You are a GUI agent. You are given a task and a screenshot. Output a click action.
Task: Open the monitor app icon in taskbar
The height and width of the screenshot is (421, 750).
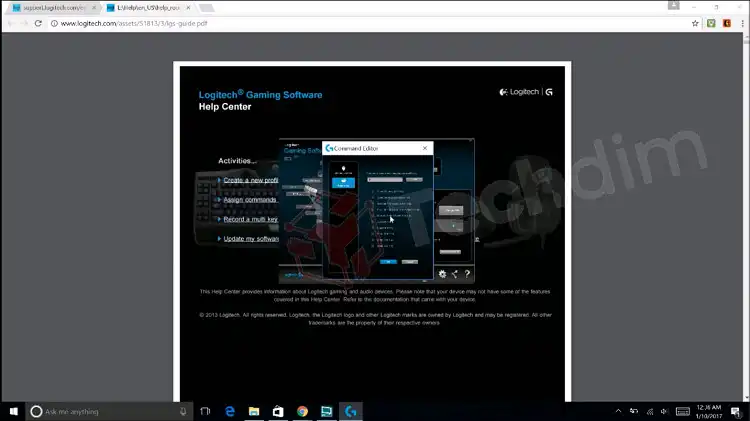tap(326, 411)
